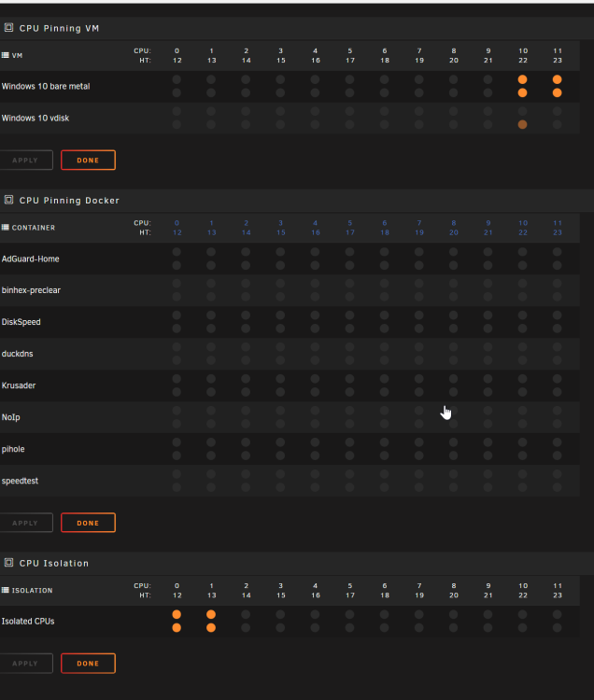The width and height of the screenshot is (594, 700).
Task: Click the Windows 10 vdisk row label
Action: [x=35, y=118]
